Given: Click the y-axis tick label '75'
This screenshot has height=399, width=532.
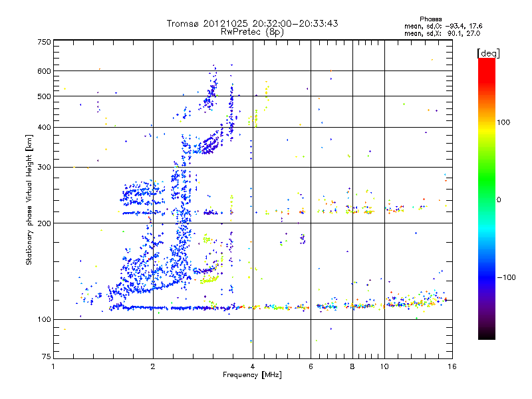Looking at the screenshot, I should [x=47, y=356].
